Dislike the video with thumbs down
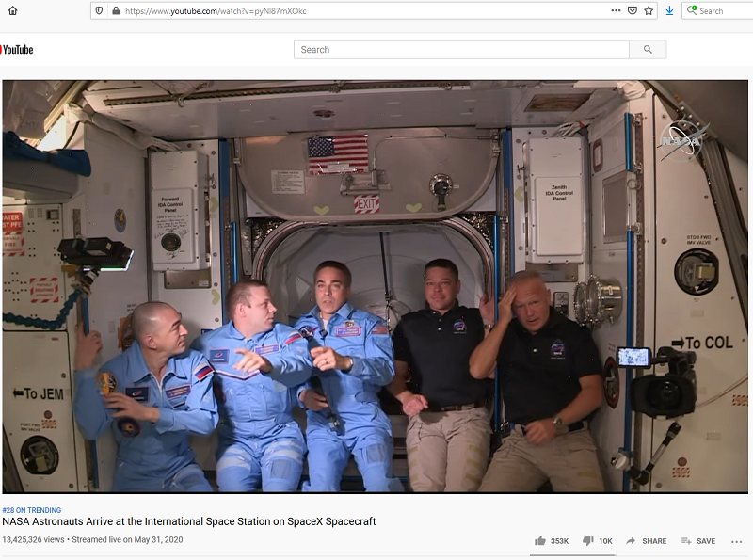Screen dimensions: 753x560 [x=587, y=541]
